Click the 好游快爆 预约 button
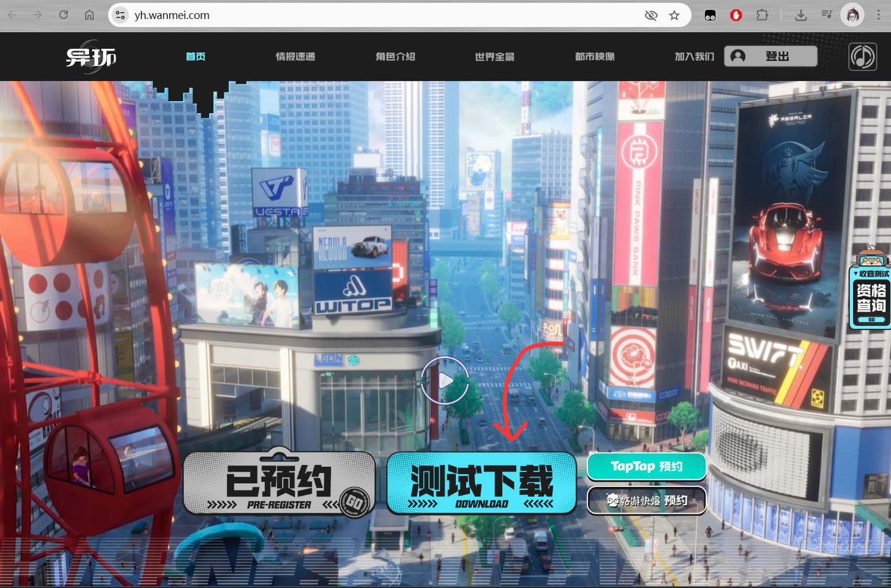Viewport: 891px width, 588px height. tap(647, 501)
